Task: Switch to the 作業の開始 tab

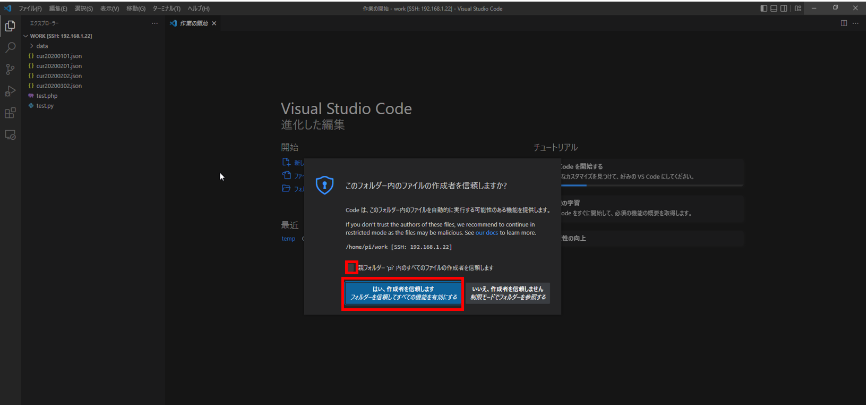Action: (x=193, y=23)
